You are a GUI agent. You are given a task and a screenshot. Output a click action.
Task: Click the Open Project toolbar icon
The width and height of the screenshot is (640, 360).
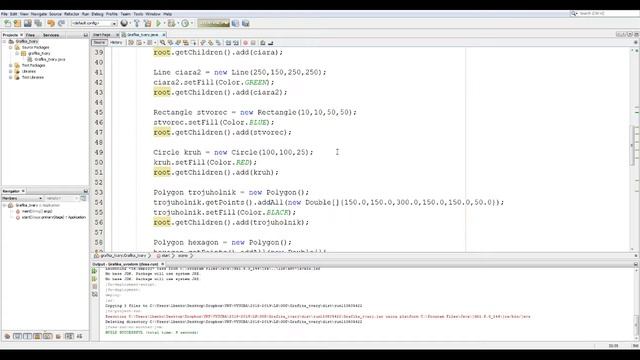(27, 23)
